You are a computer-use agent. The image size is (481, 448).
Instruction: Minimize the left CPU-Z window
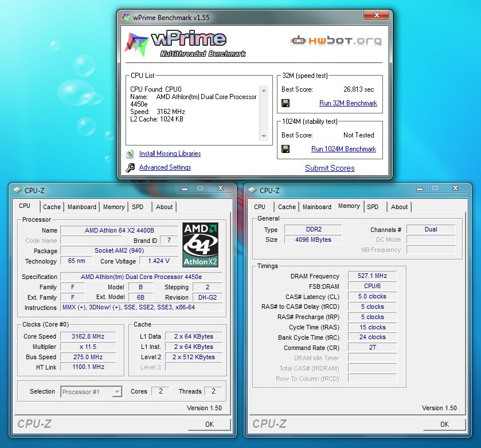[185, 188]
